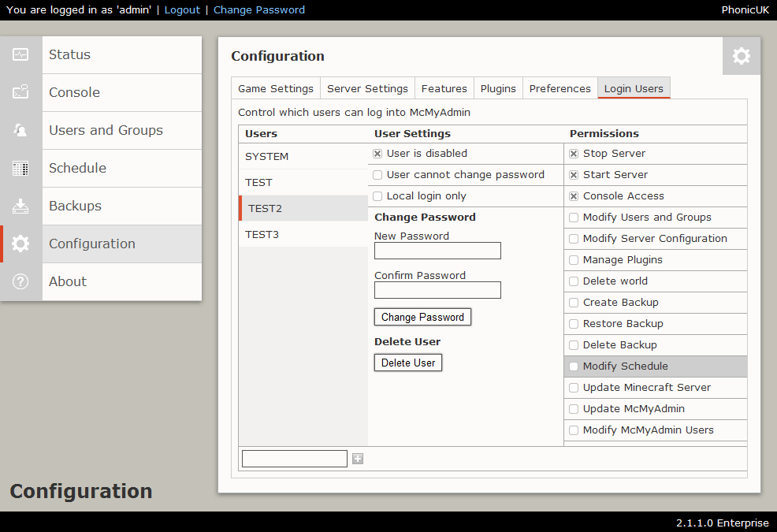Click the plus icon to add user
The image size is (777, 532).
pos(358,459)
